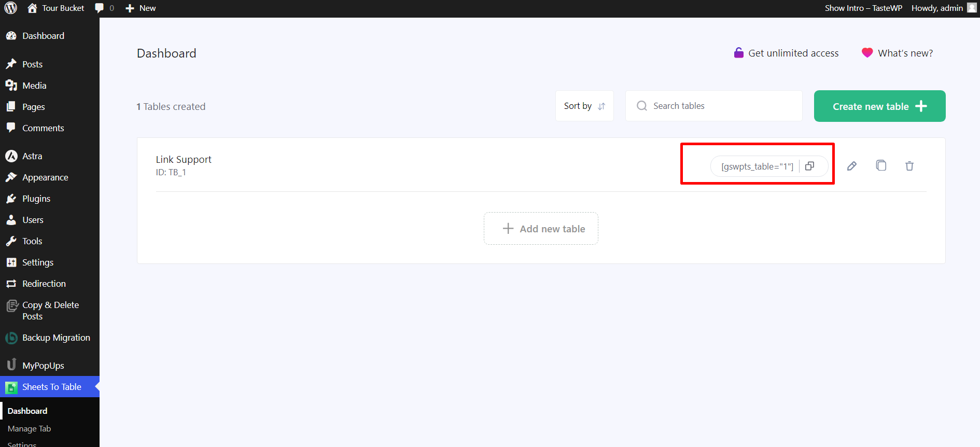Open Copy & Delete Posts menu

[x=50, y=311]
